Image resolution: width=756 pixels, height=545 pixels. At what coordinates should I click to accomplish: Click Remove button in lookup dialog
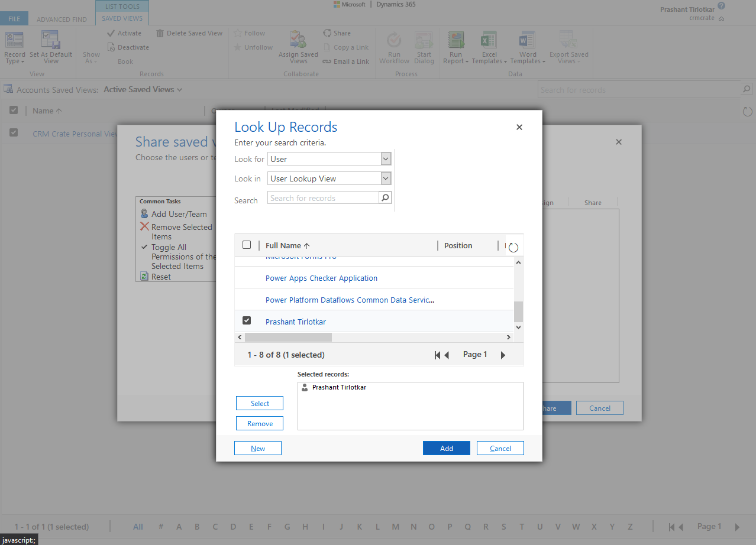tap(260, 423)
